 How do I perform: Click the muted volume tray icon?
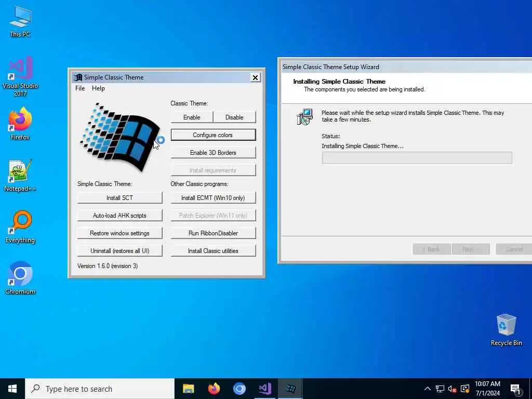(x=453, y=389)
